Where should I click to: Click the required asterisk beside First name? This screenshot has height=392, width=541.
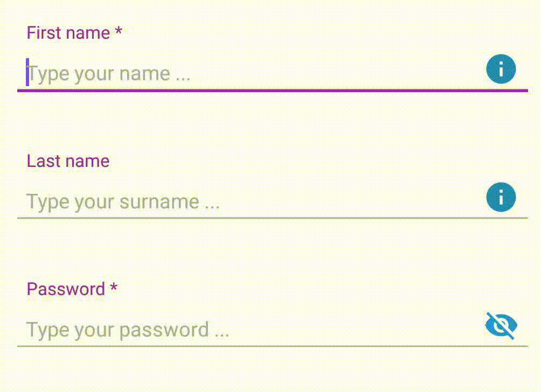(x=119, y=31)
